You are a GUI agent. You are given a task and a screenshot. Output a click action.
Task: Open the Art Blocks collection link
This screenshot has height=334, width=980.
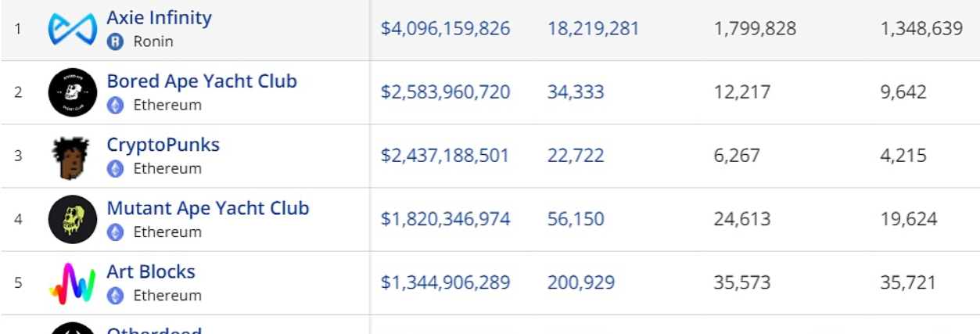[x=151, y=271]
